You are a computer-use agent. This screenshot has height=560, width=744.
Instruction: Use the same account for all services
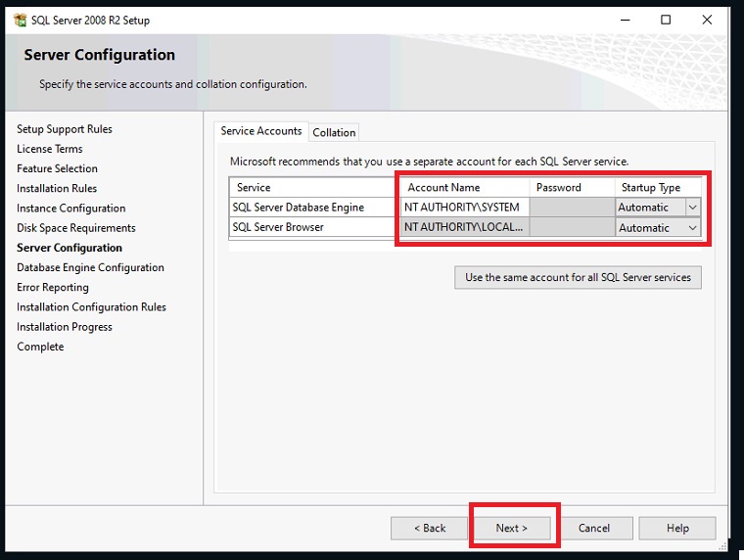[578, 277]
